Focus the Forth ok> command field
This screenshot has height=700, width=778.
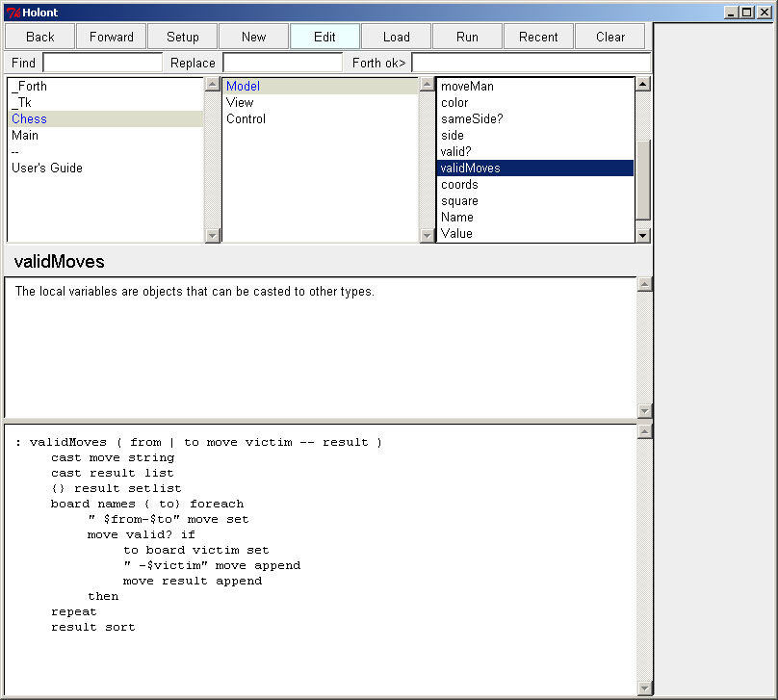pyautogui.click(x=530, y=63)
